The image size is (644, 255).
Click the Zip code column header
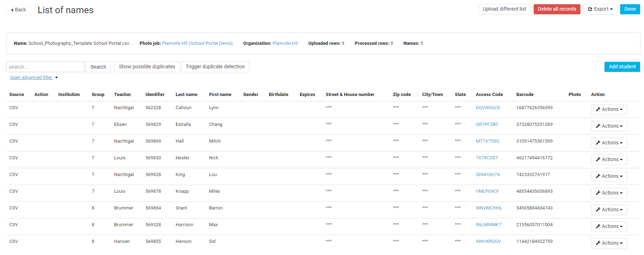402,95
